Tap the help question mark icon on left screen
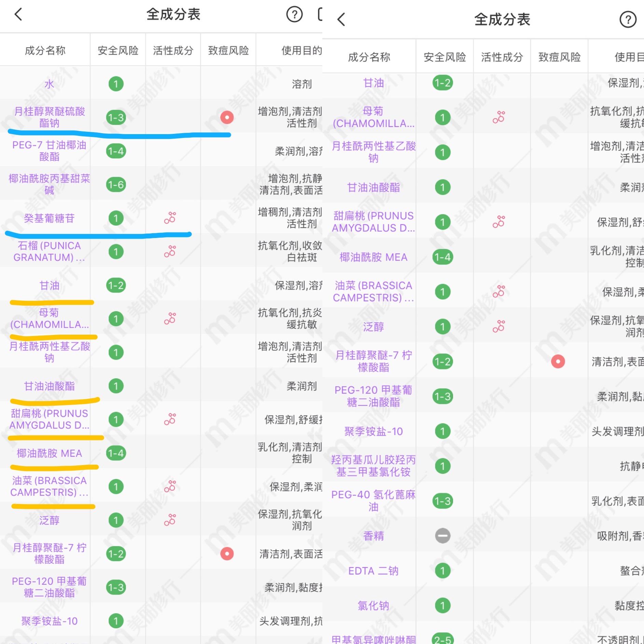 (x=294, y=14)
